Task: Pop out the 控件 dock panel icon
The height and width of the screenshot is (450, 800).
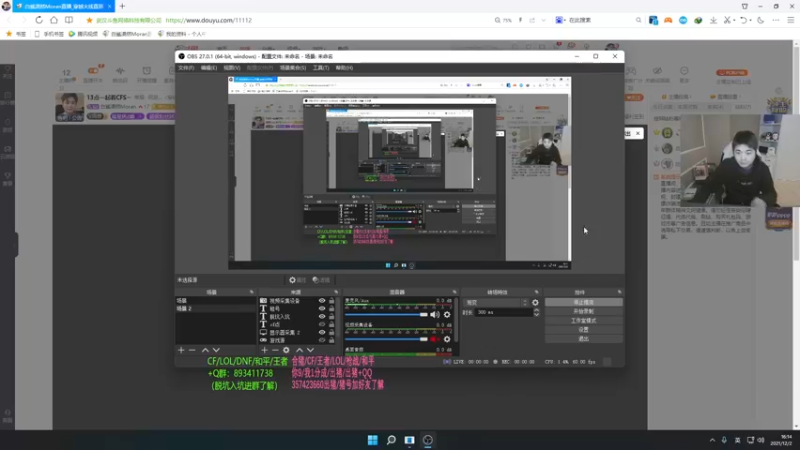Action: [619, 292]
